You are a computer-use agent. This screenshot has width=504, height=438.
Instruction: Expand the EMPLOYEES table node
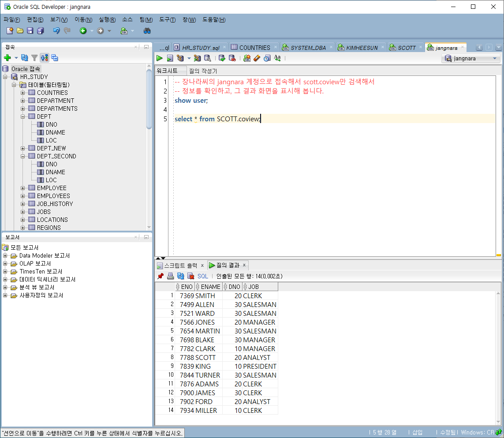click(23, 196)
